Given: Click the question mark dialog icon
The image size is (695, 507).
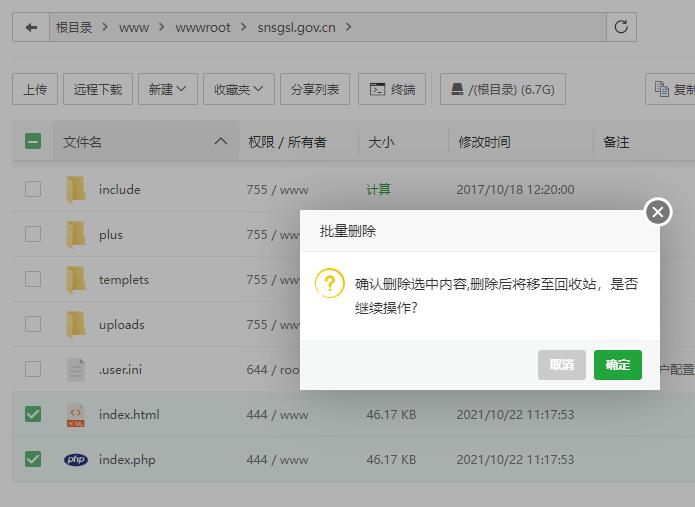Looking at the screenshot, I should [x=329, y=283].
